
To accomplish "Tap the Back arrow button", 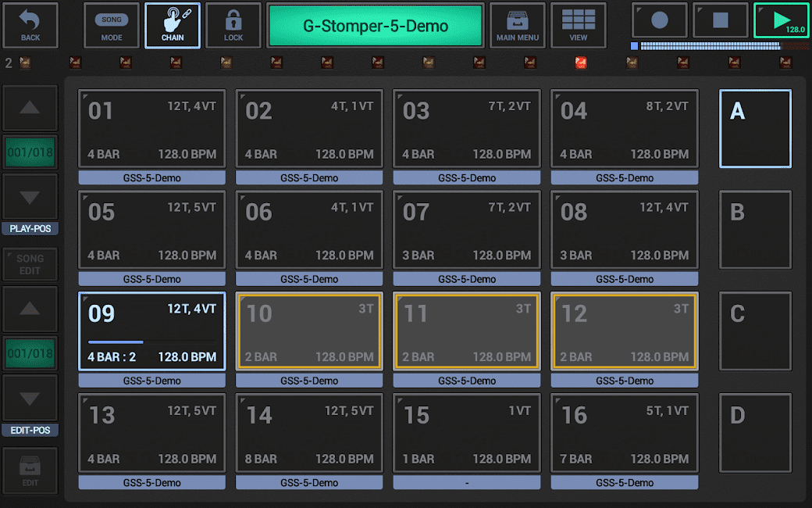I will click(x=30, y=25).
